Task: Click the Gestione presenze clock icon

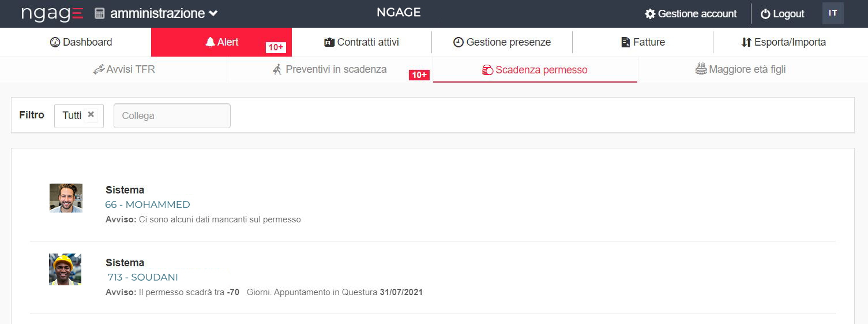Action: pyautogui.click(x=459, y=42)
